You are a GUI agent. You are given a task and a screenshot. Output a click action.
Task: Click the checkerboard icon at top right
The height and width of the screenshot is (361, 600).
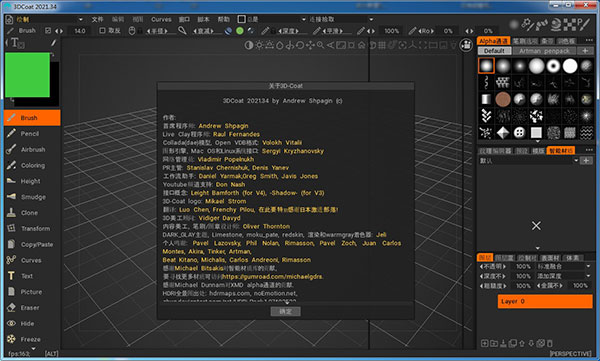tap(570, 25)
